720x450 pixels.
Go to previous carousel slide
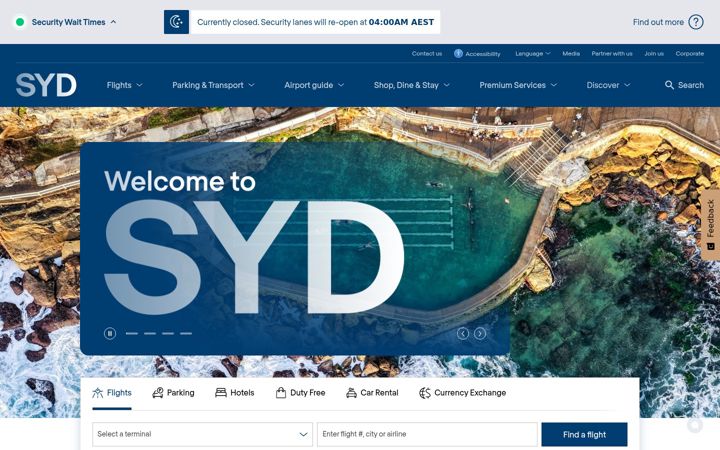463,333
